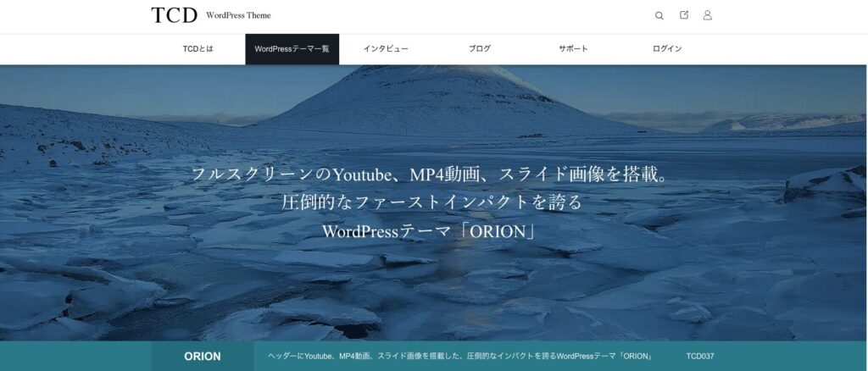Image resolution: width=868 pixels, height=371 pixels.
Task: Select WordPressテーマ一覧 menu item
Action: 292,48
